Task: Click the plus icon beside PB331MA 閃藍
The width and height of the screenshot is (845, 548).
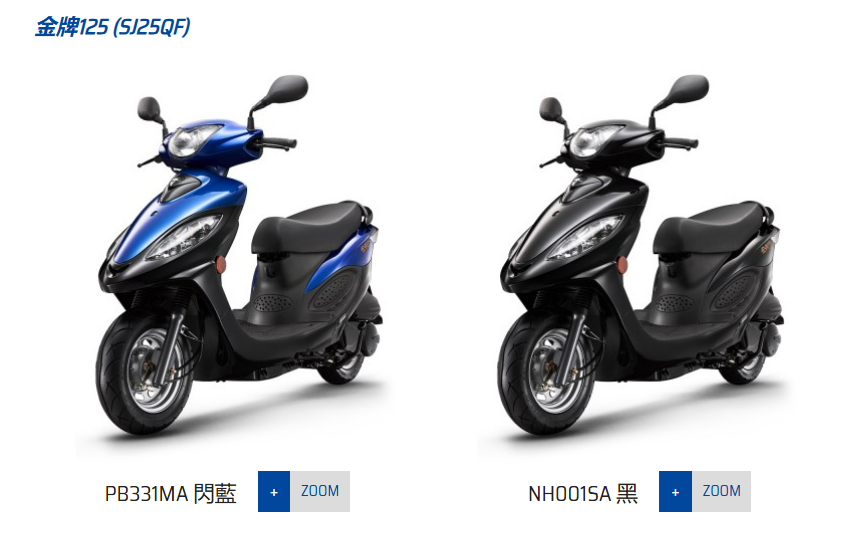Action: coord(274,491)
